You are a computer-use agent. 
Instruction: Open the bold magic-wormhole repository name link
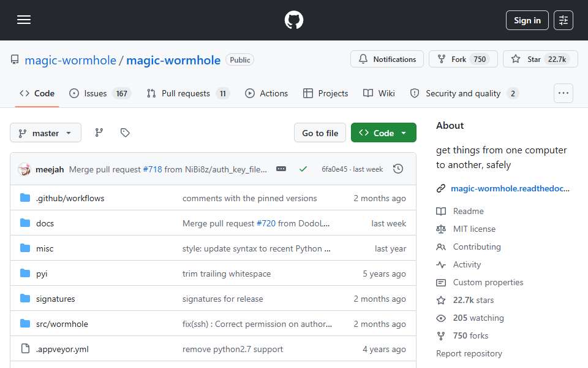click(173, 60)
